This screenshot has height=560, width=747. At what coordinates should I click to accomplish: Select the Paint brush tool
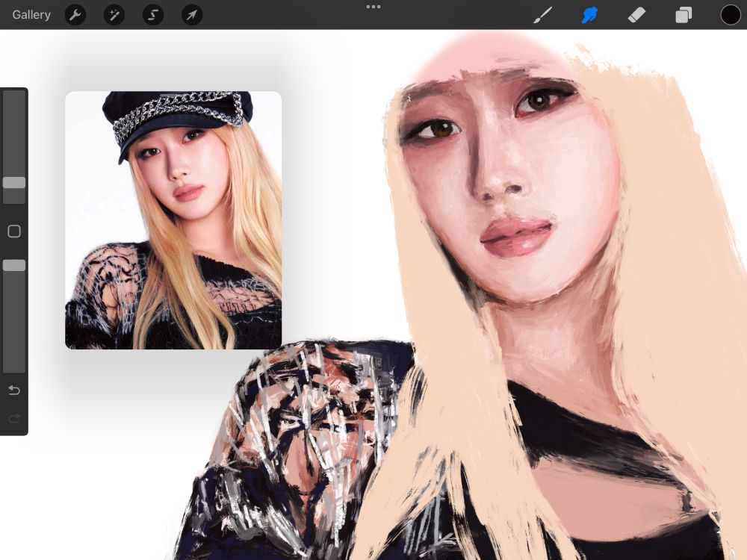(x=543, y=15)
